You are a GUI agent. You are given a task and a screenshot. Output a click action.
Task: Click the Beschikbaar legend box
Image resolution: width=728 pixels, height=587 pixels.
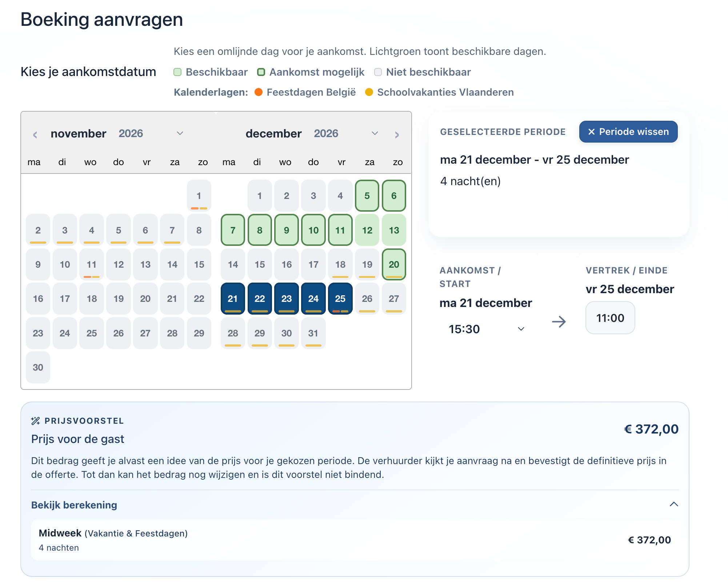click(x=177, y=72)
